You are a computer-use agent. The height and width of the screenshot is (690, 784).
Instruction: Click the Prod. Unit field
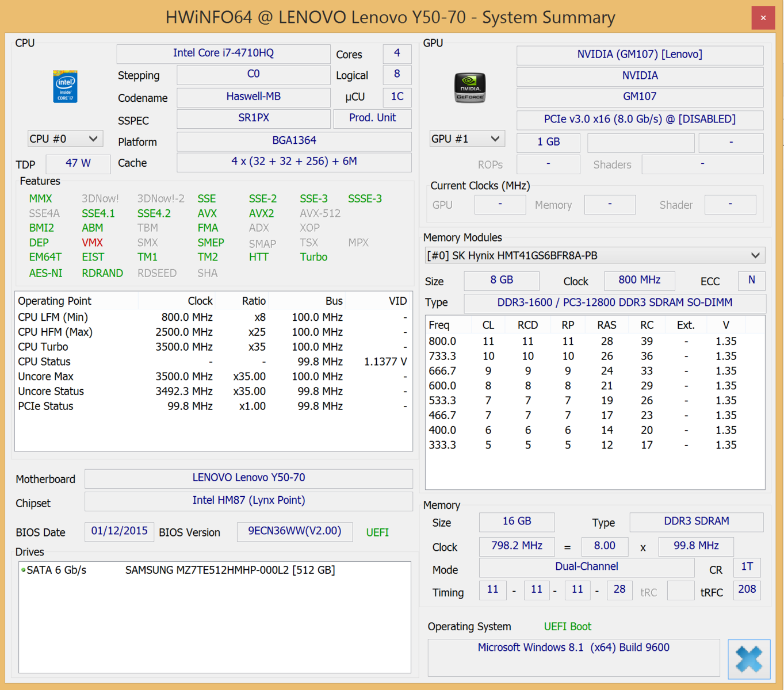click(x=372, y=118)
